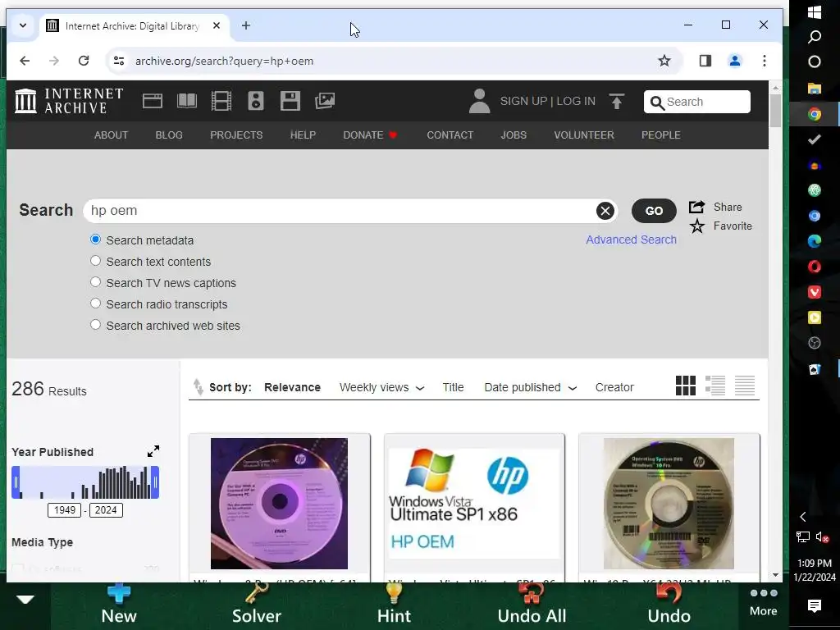
Task: Open the Video film strip icon
Action: click(x=221, y=101)
